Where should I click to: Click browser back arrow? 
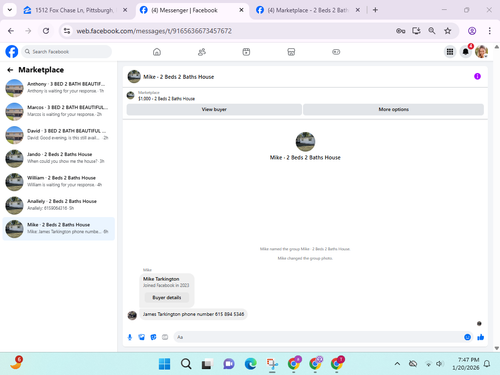click(11, 31)
